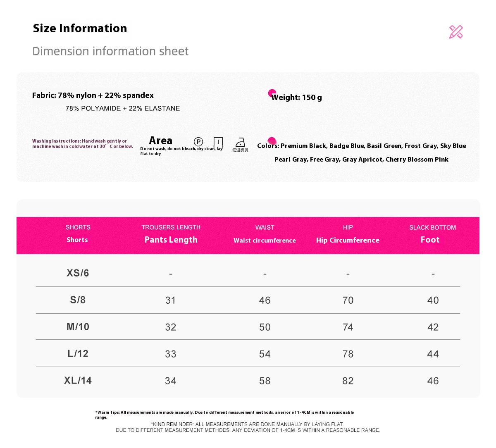Select the S/8 size row label
The image size is (496, 448).
coord(78,300)
